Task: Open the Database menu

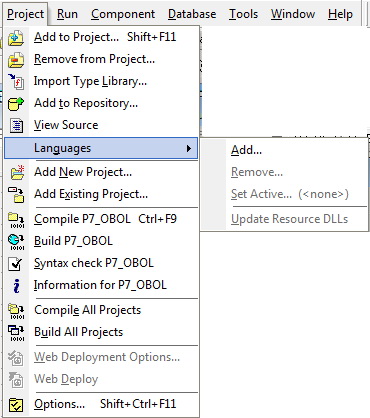Action: 192,14
